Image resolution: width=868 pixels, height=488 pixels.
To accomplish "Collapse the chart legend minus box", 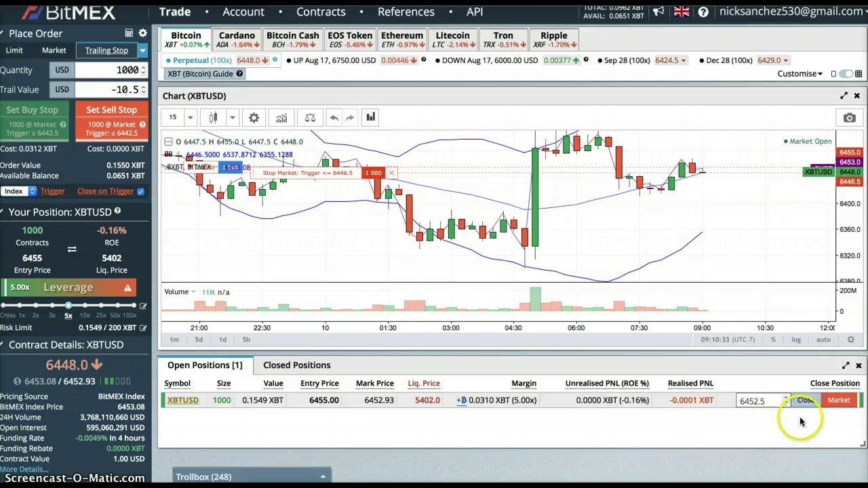I will [x=168, y=142].
